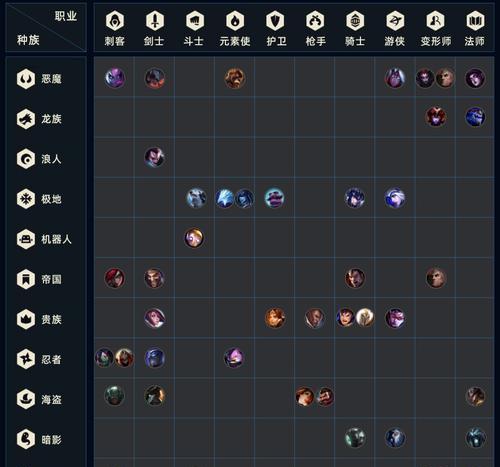Select the 剑士 blademaster class icon
The height and width of the screenshot is (467, 500).
(x=155, y=21)
